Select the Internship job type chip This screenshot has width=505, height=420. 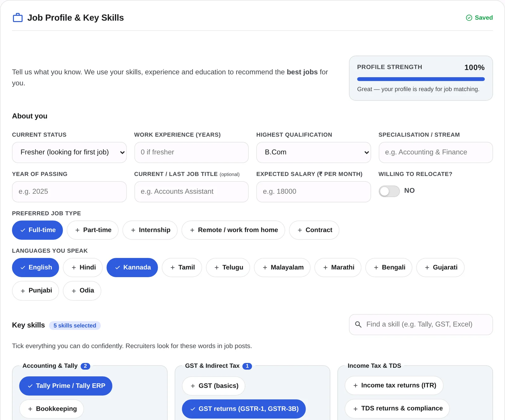coord(150,230)
